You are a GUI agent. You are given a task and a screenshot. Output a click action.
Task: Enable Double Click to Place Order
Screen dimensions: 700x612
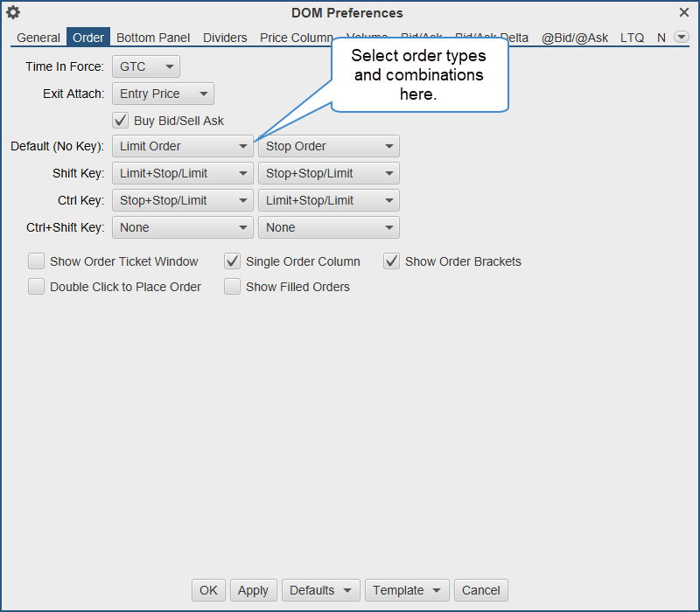point(37,287)
